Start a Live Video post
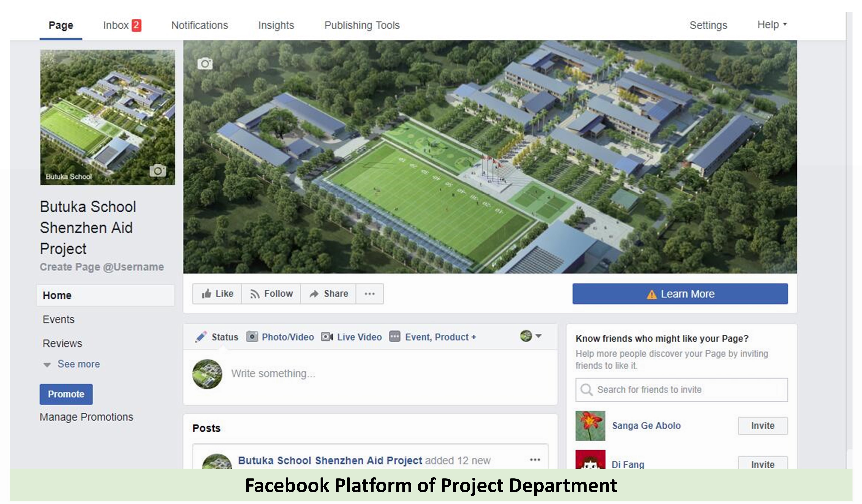862x504 pixels. (x=352, y=337)
